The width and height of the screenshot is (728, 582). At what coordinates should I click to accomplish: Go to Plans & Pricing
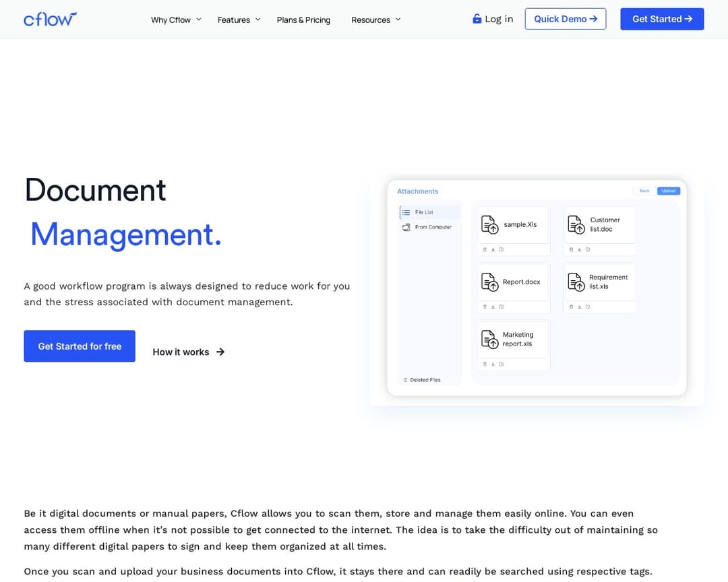[x=303, y=20]
